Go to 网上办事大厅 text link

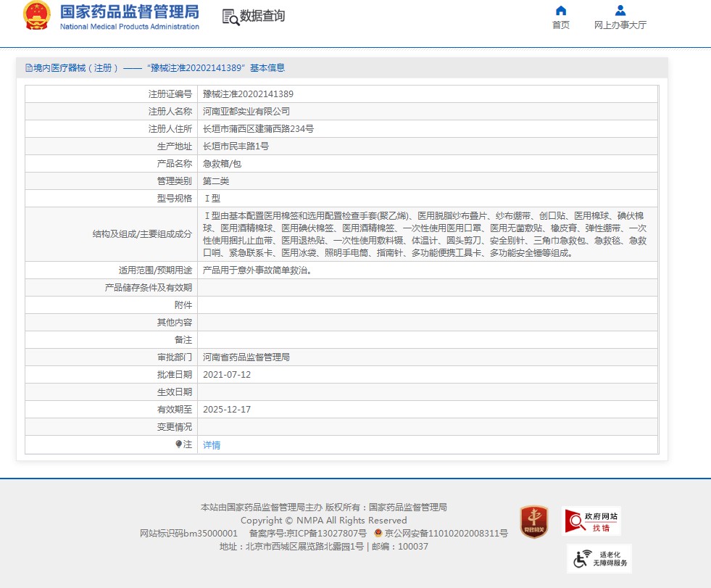620,25
